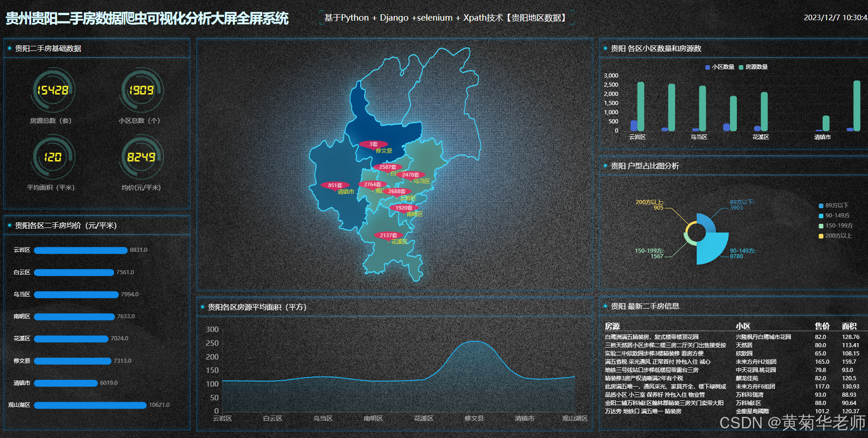This screenshot has width=868, height=438.
Task: Click the 花溪区 price bar showing 7024.0
Action: (71, 338)
